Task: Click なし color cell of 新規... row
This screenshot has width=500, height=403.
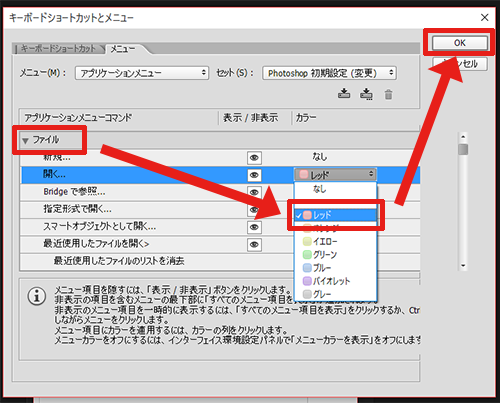Action: click(x=320, y=157)
